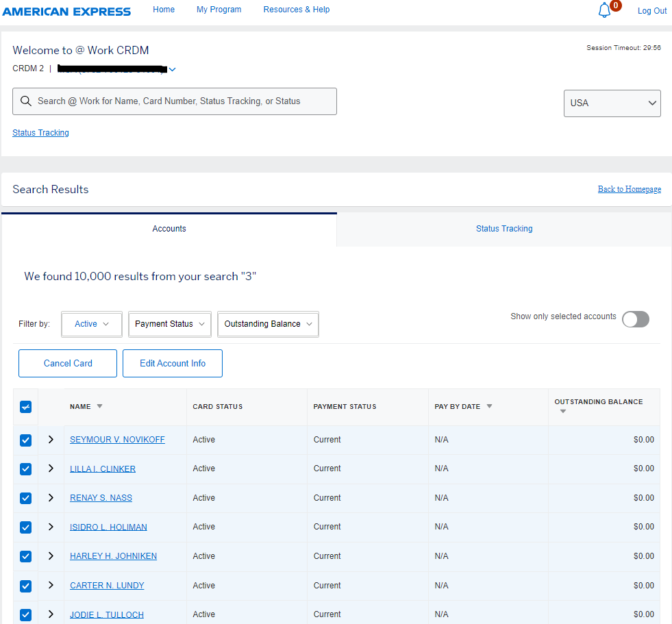Expand Renay S. Nass row chevron
Screen dimensions: 672x624
(51, 498)
